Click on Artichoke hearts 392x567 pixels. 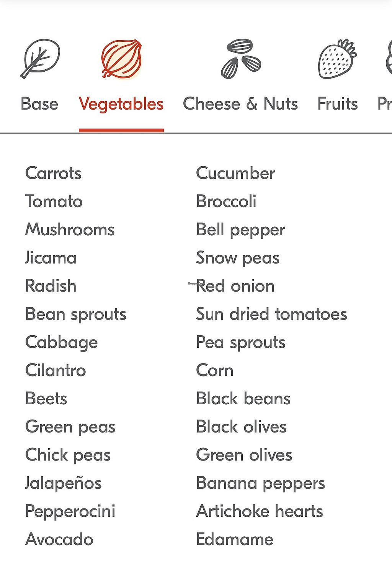pyautogui.click(x=260, y=511)
